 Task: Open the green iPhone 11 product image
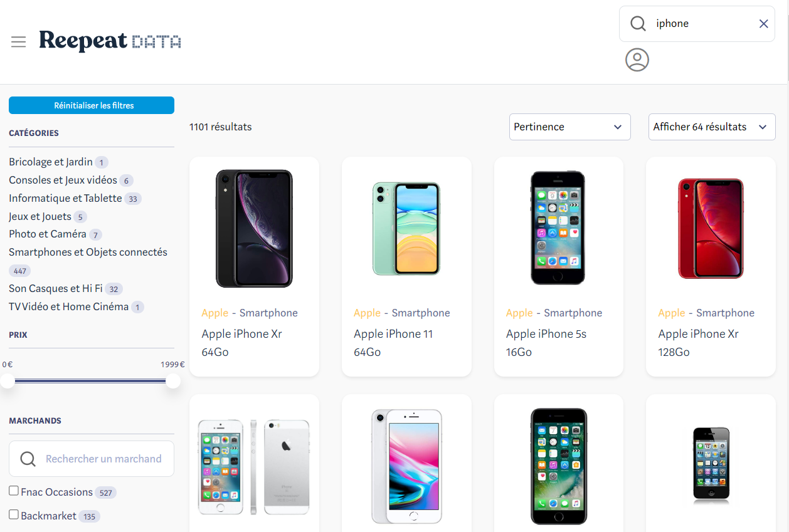pyautogui.click(x=406, y=229)
